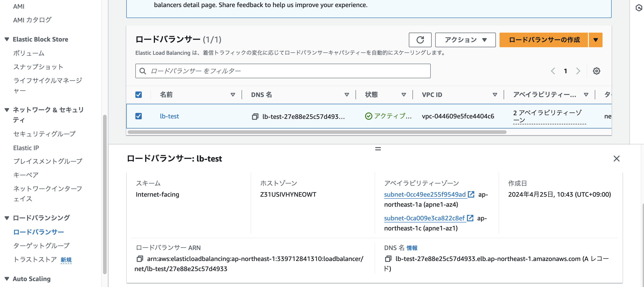644x287 pixels.
Task: Click the load balancer filter input
Action: [283, 71]
